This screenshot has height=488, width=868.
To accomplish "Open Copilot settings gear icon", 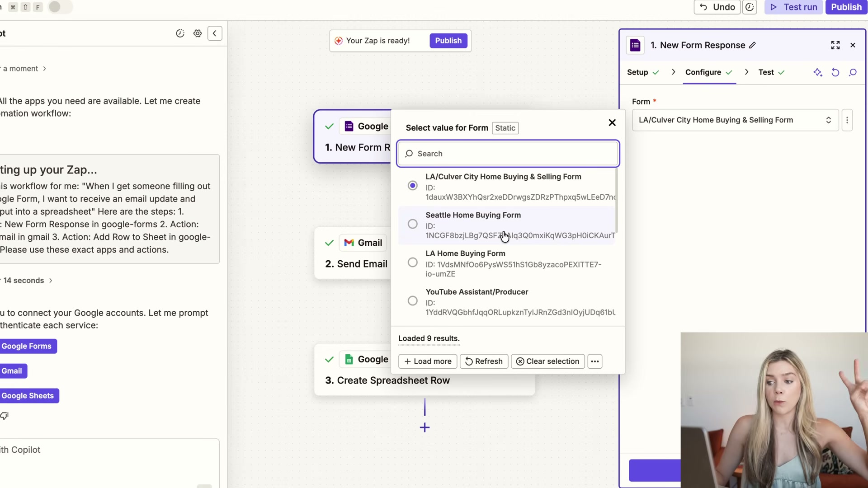I will point(198,33).
